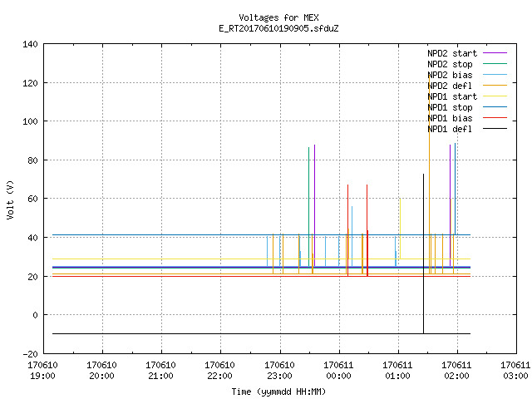Click the 'NPD1 start' legend label
The width and height of the screenshot is (532, 399).
[452, 96]
